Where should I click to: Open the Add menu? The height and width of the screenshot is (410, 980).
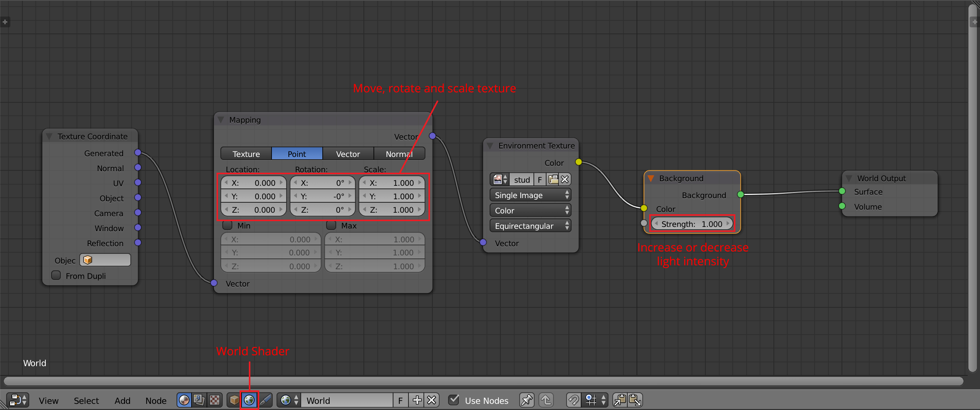[x=122, y=400]
